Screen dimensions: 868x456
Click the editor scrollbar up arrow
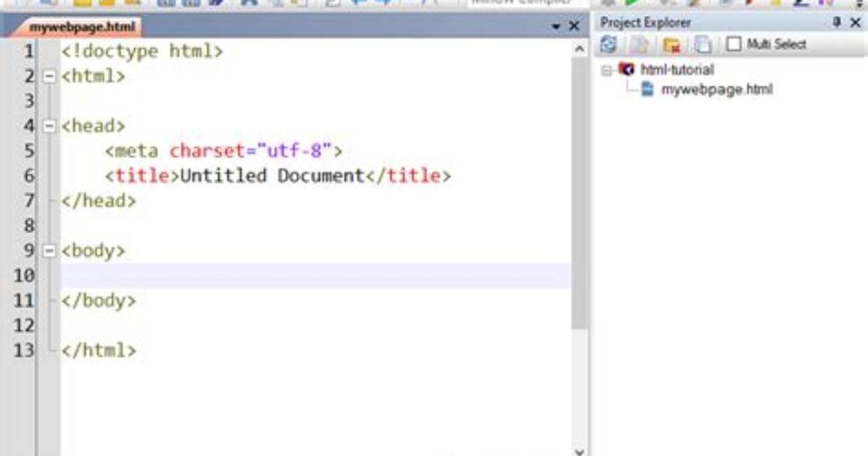pos(579,49)
